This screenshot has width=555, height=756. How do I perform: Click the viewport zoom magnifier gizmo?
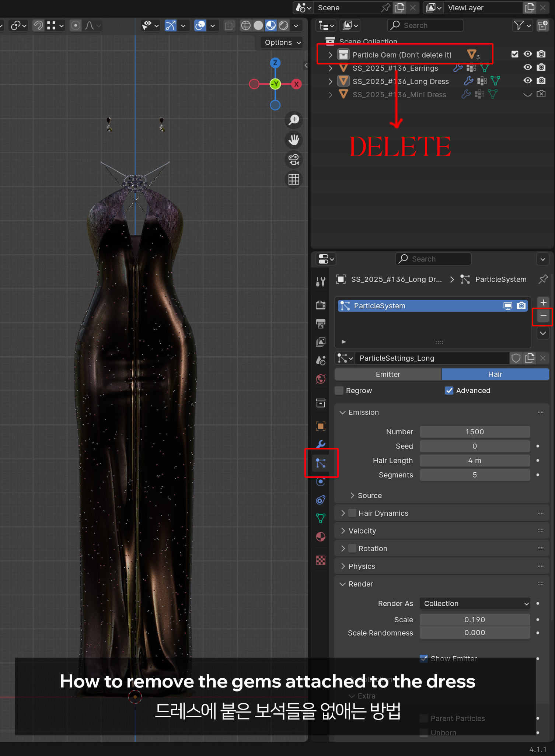point(294,120)
